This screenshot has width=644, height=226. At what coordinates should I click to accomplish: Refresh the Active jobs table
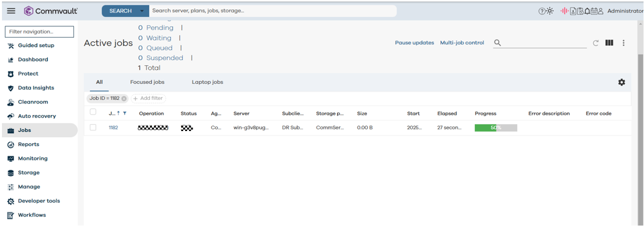click(596, 43)
